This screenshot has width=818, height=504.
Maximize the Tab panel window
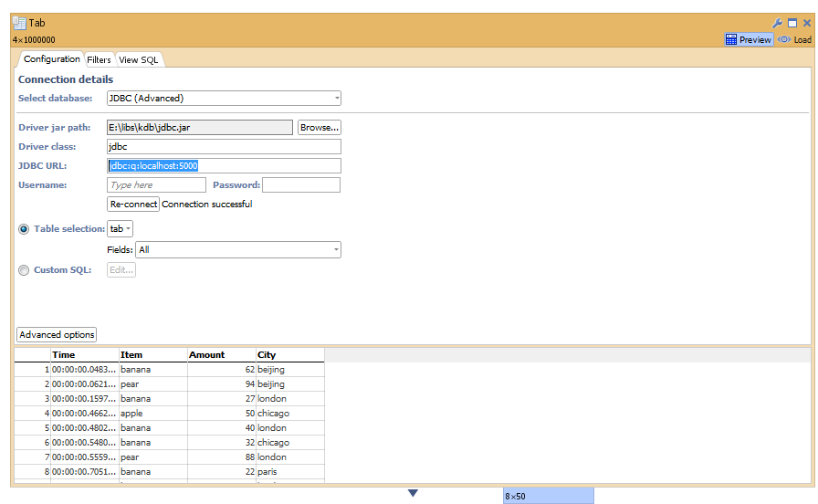792,23
